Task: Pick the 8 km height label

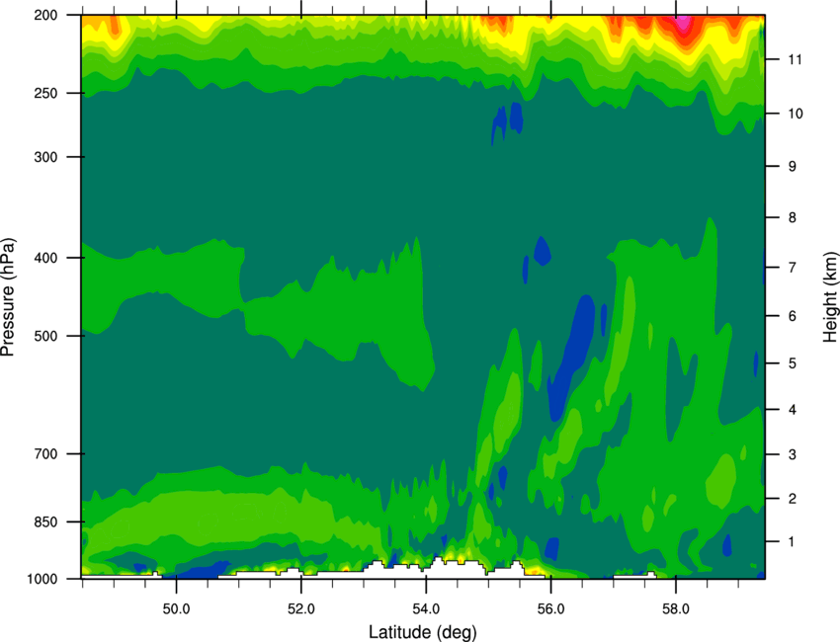Action: tap(792, 217)
